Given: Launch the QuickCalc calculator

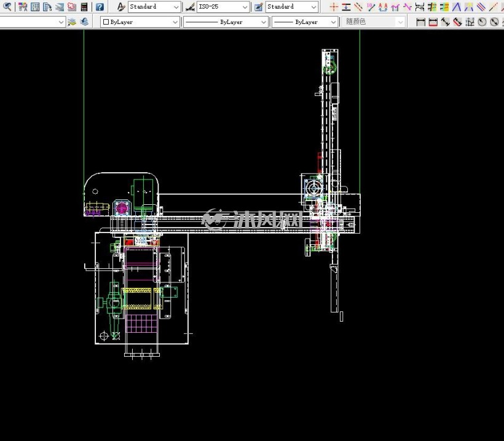Looking at the screenshot, I should click(84, 6).
